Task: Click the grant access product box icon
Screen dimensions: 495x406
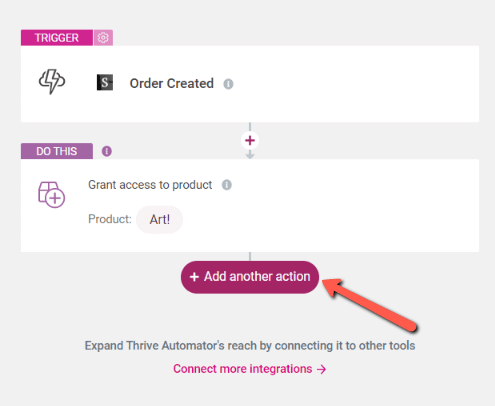Action: pyautogui.click(x=51, y=195)
